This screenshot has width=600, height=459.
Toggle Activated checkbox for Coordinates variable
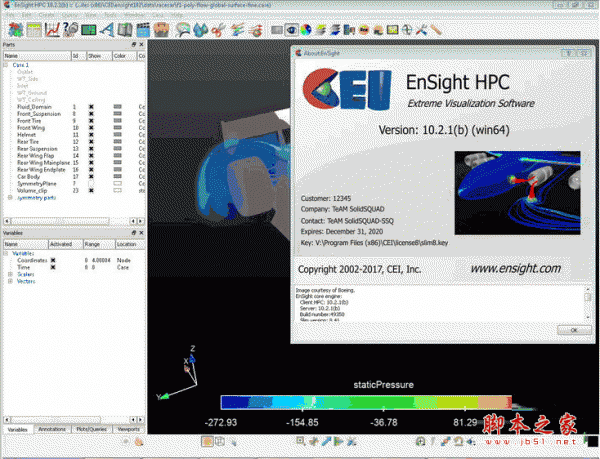pos(53,260)
